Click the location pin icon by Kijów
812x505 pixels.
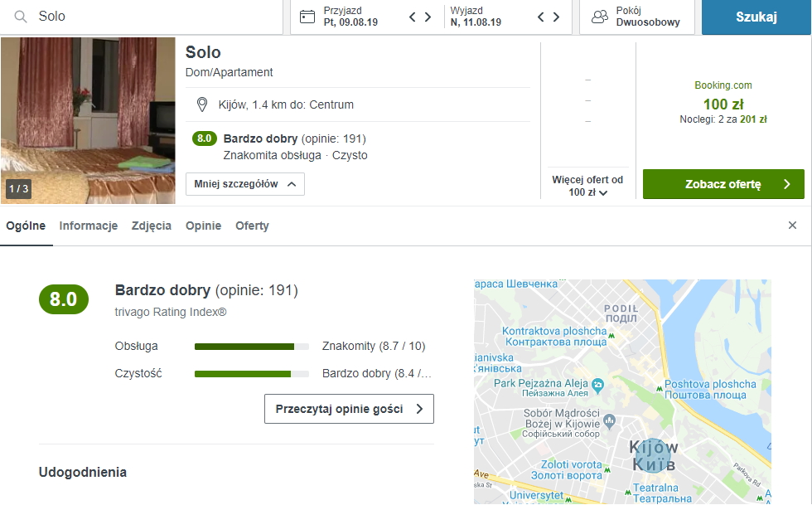pyautogui.click(x=201, y=104)
